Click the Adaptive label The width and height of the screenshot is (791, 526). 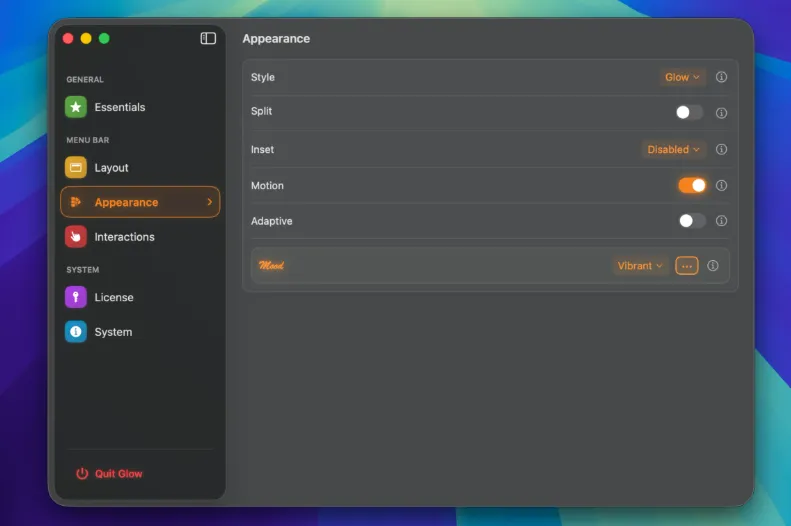pos(271,221)
